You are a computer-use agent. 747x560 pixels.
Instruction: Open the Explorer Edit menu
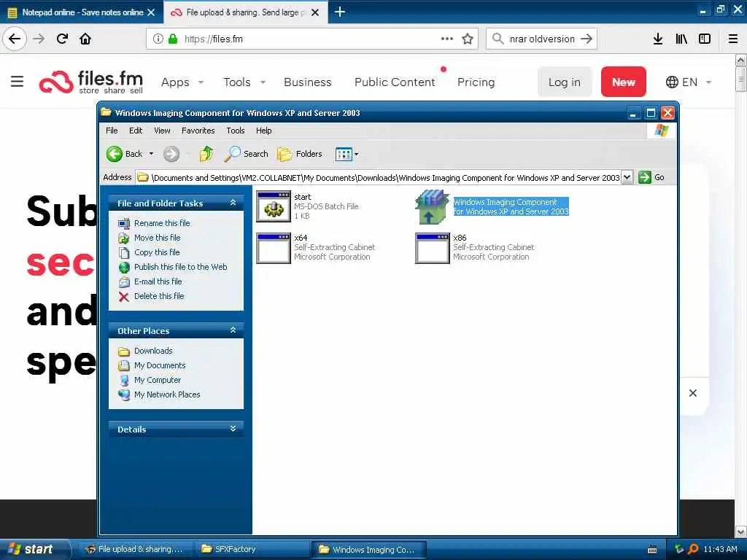click(x=136, y=131)
